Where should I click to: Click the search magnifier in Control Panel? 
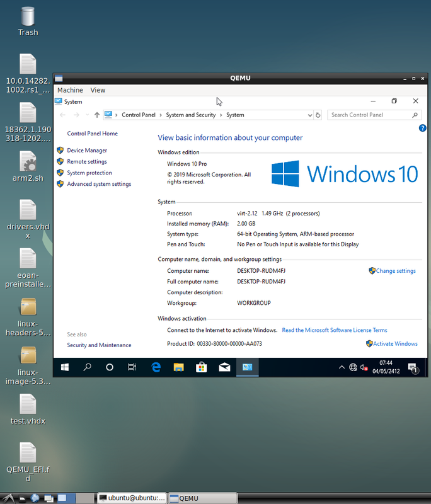[x=415, y=115]
